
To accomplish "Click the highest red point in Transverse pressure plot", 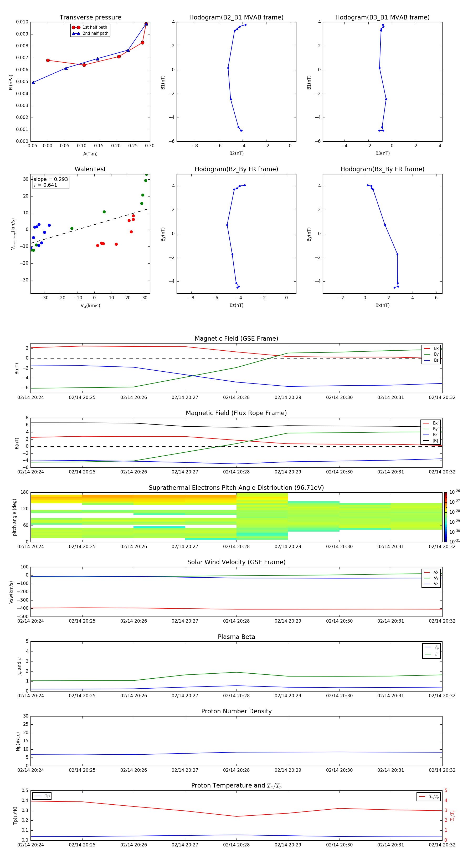I will coord(146,24).
